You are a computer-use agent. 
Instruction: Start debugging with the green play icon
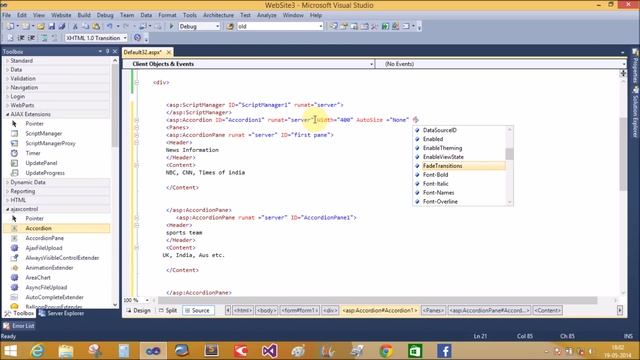pyautogui.click(x=171, y=27)
